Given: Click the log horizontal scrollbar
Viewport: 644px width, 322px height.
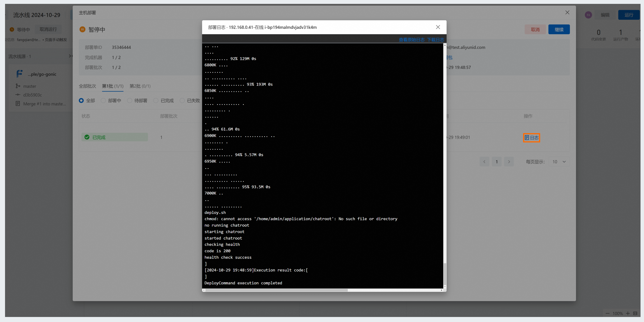Looking at the screenshot, I should (x=276, y=290).
